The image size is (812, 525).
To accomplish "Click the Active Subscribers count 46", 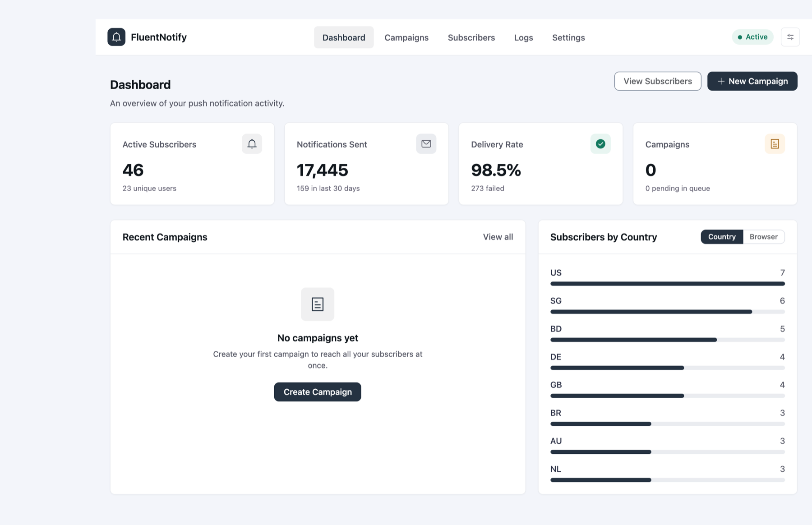I will pyautogui.click(x=133, y=170).
